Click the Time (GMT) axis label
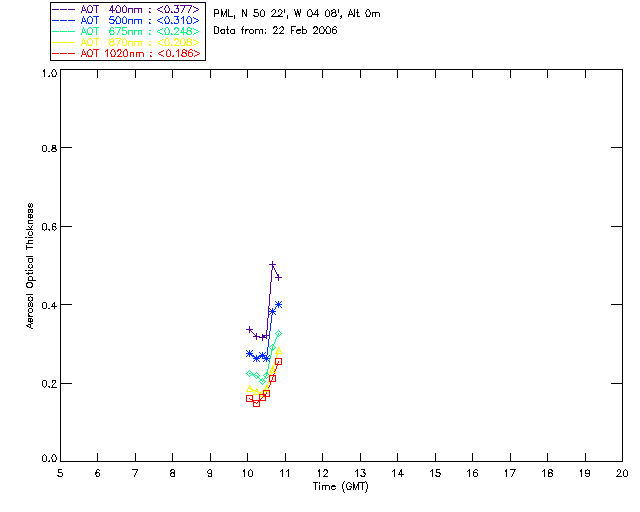 click(x=340, y=487)
